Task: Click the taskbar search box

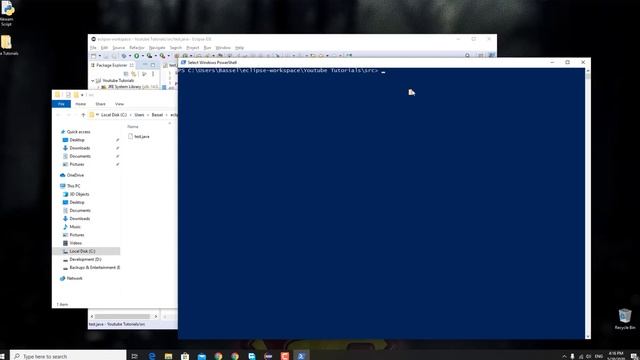Action: point(68,356)
